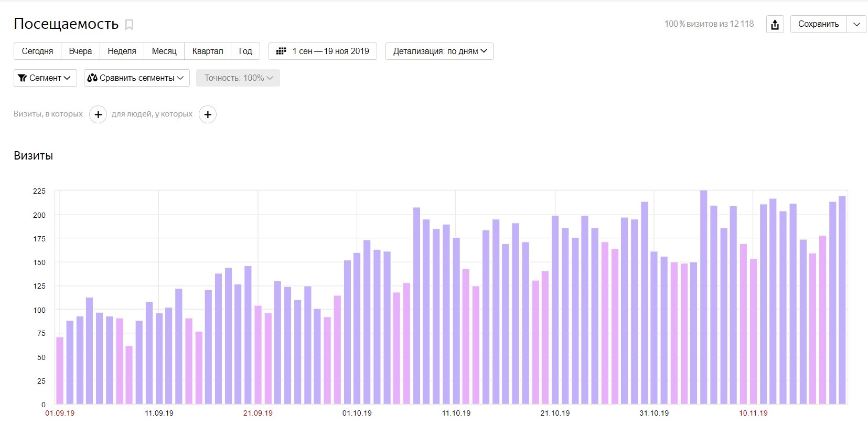This screenshot has height=434, width=868.
Task: Open the Точность: 100% dropdown
Action: click(238, 78)
